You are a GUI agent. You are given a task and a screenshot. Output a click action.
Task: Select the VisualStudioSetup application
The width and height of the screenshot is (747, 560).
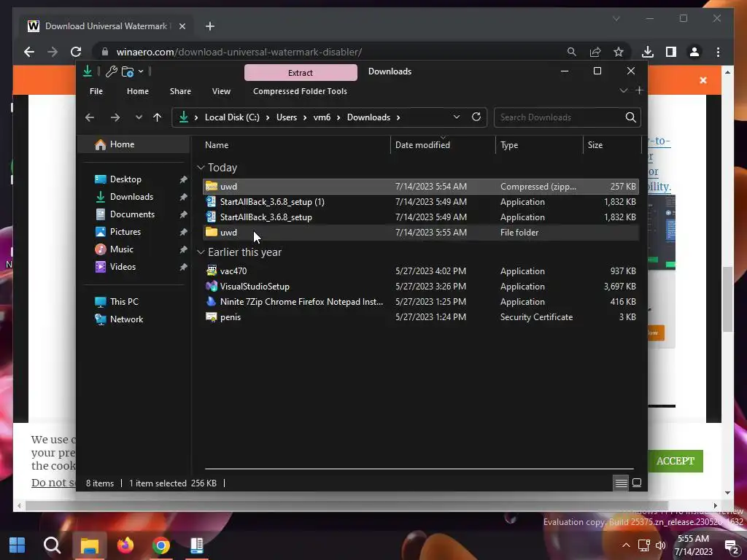421,286
